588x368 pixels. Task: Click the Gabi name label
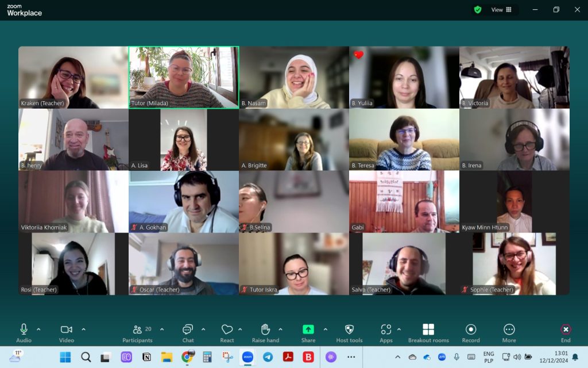[358, 227]
